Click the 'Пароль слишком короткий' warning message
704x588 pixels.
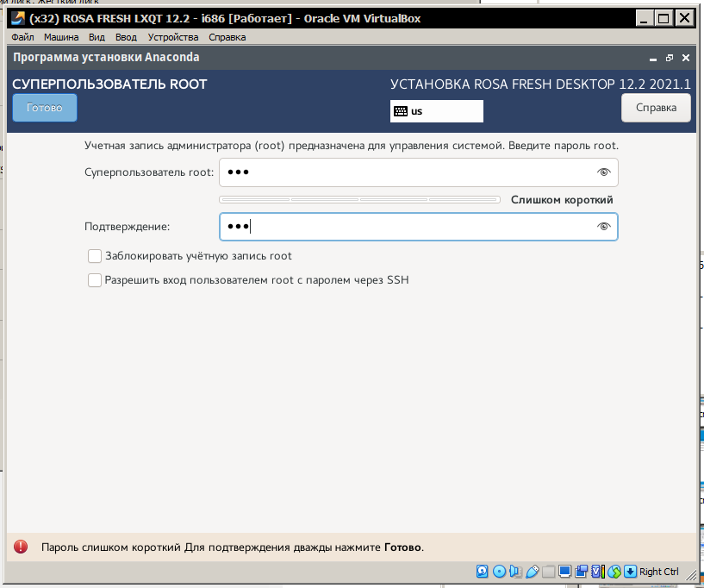point(232,547)
